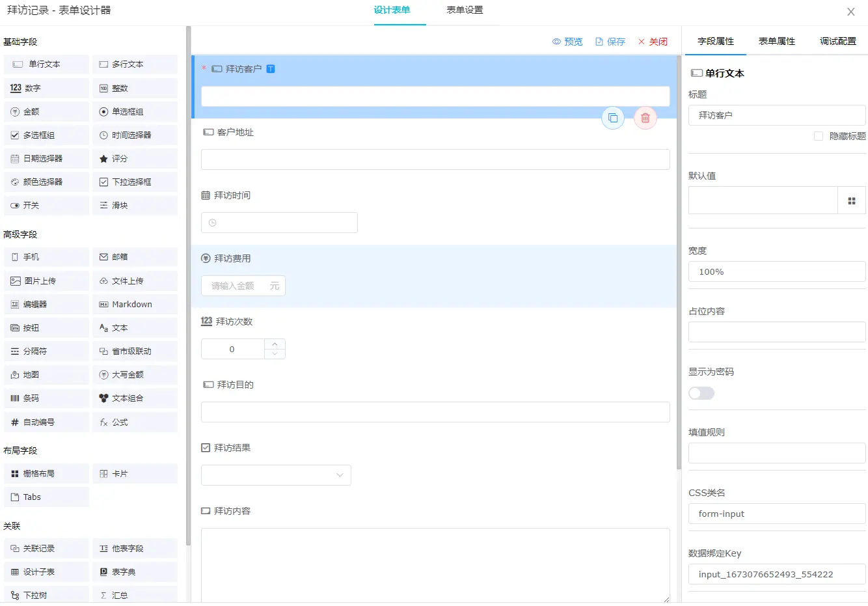868x606 pixels.
Task: Add the 滑块 field
Action: pos(135,205)
